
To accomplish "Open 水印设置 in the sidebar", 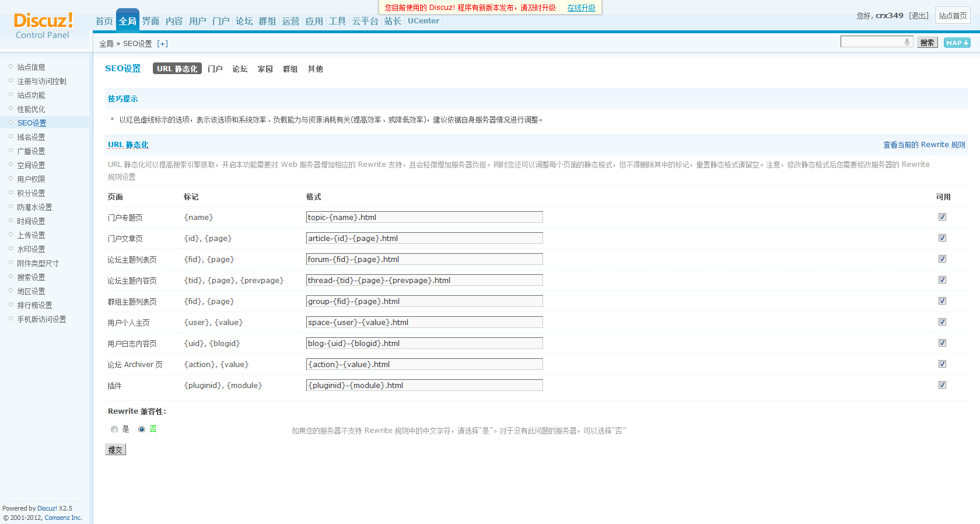I will point(31,249).
